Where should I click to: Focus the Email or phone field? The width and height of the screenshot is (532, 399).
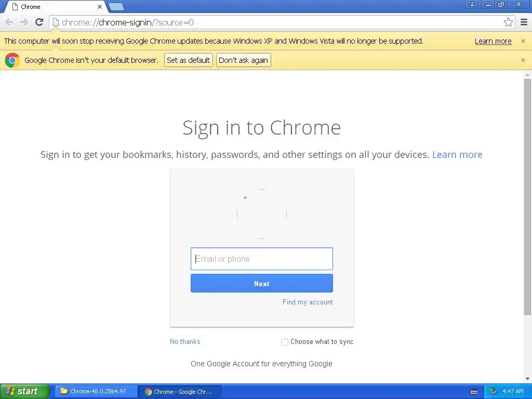(262, 259)
